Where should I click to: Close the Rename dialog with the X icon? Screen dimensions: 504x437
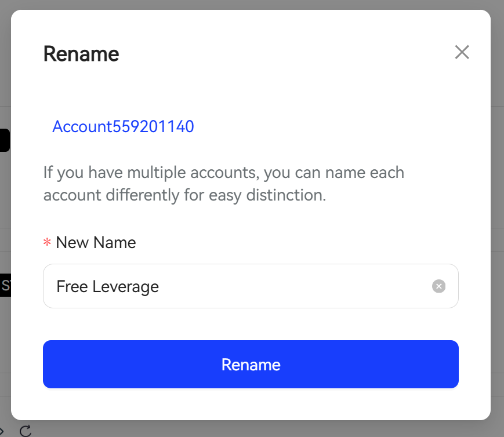[462, 52]
